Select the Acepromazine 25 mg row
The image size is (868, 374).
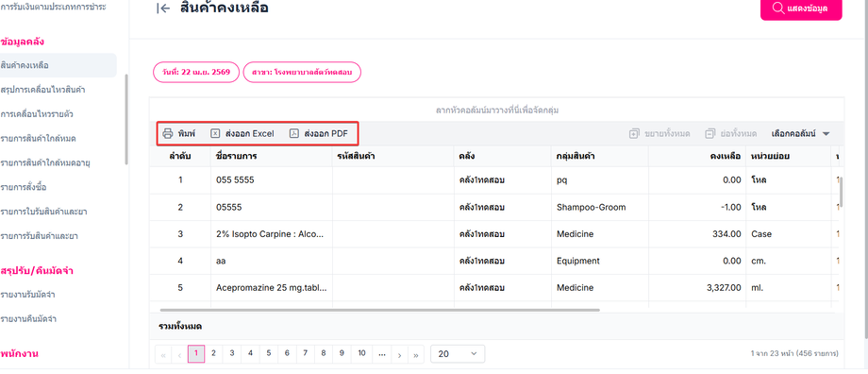click(494, 287)
